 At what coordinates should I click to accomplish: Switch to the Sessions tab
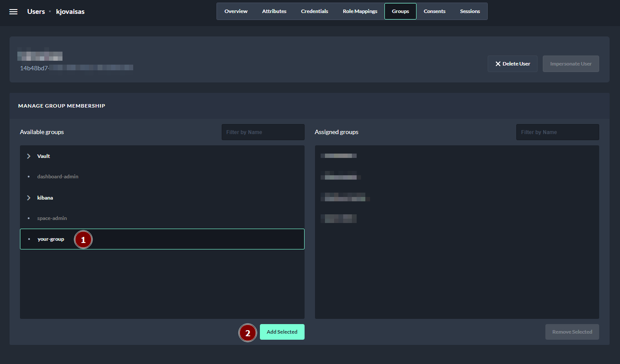pos(470,11)
